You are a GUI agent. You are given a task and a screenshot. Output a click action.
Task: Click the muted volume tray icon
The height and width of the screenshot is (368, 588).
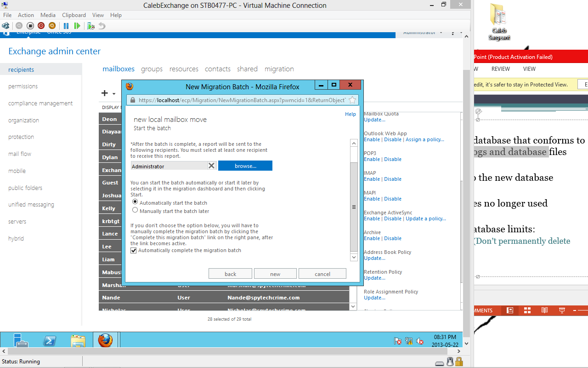click(419, 341)
